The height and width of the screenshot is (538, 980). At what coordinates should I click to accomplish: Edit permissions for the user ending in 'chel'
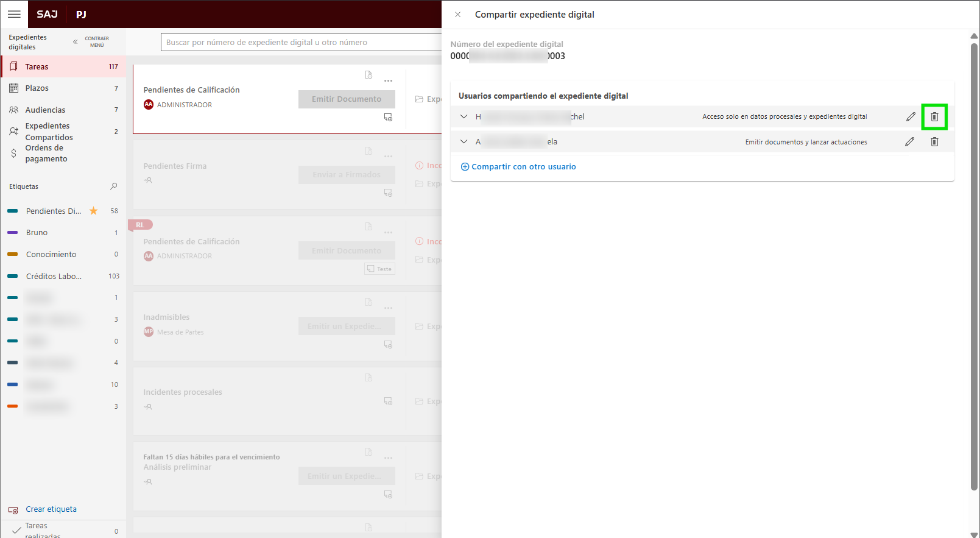(x=911, y=117)
